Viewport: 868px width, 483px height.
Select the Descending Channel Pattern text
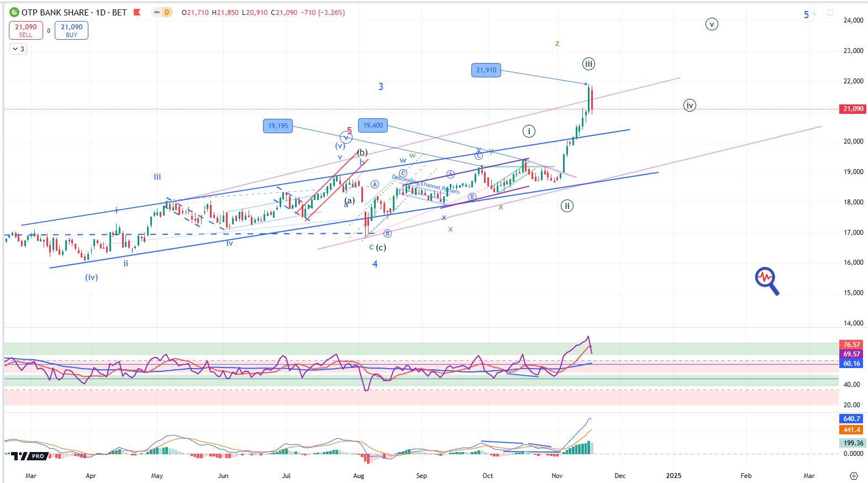pos(425,185)
